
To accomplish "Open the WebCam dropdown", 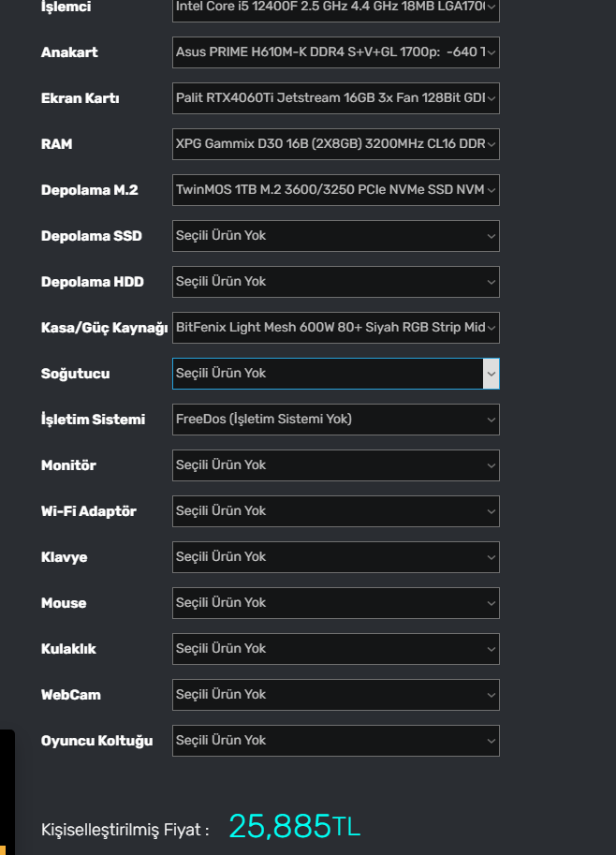I will point(335,695).
